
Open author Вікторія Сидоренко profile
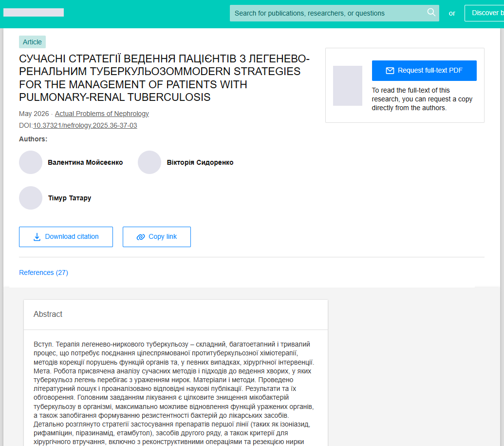coord(200,162)
